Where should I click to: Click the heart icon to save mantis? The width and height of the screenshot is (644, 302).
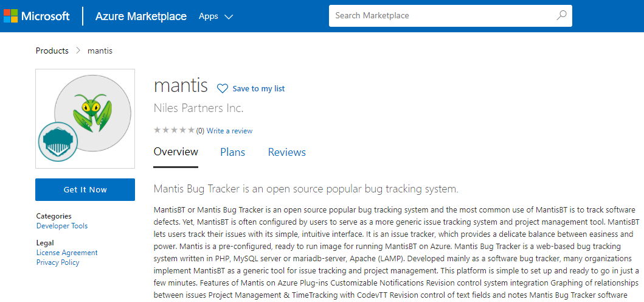223,89
